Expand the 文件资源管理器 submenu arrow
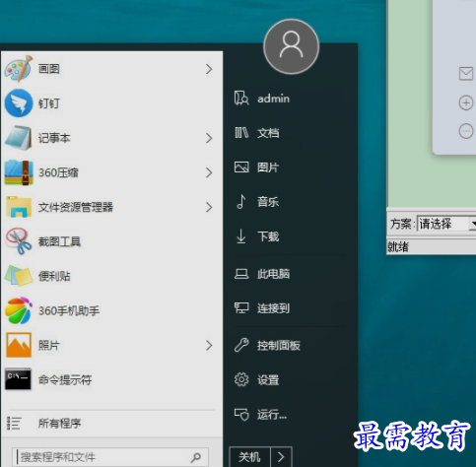 (209, 207)
